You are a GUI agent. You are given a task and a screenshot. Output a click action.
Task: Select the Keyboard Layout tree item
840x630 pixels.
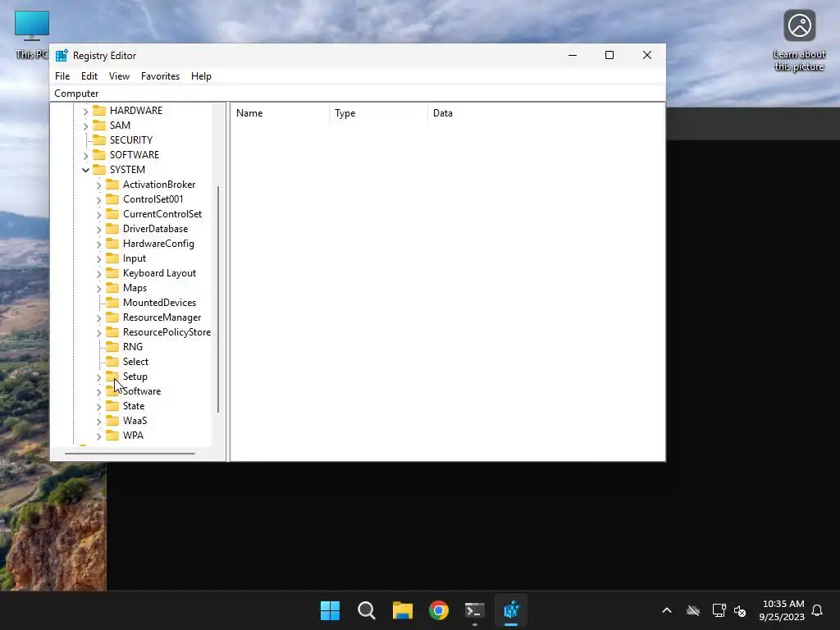[x=160, y=272]
